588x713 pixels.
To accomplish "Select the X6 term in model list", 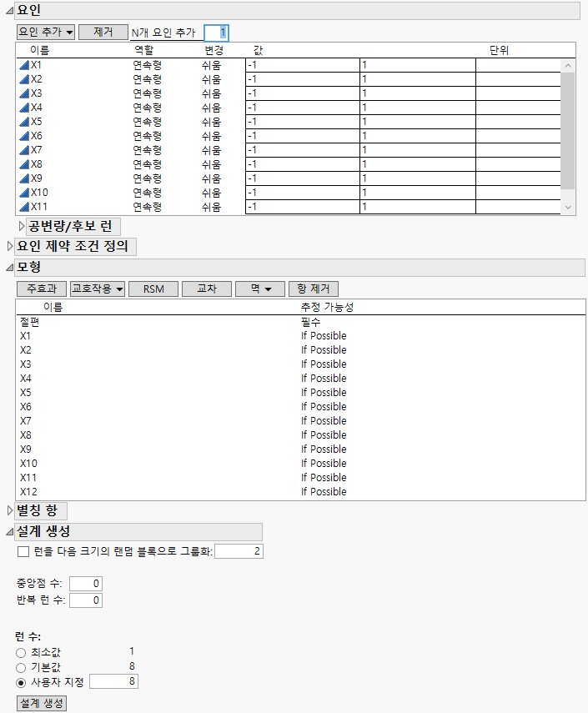I will [26, 407].
